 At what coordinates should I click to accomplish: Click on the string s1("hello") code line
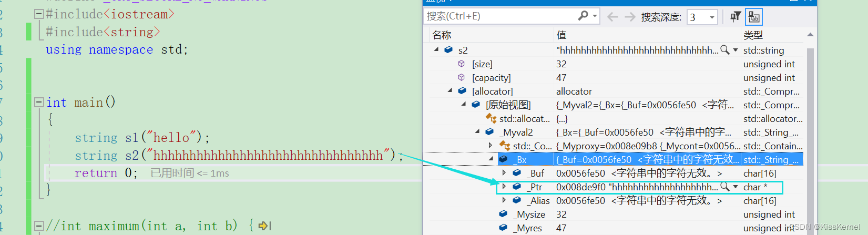(x=142, y=138)
